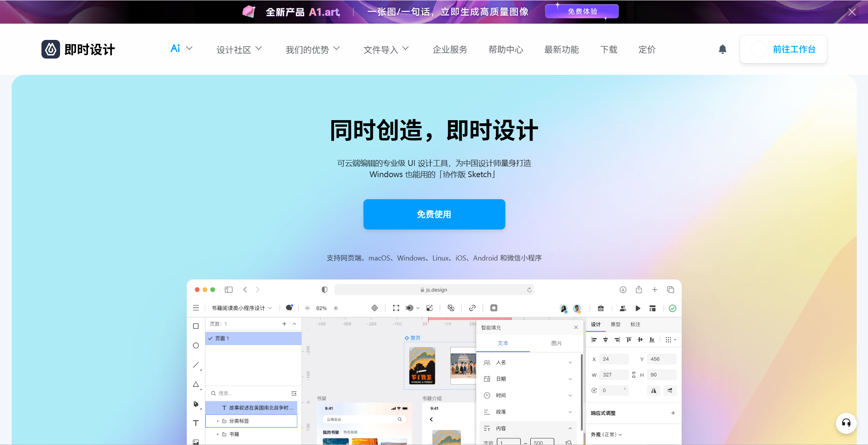Switch to the 图片 tab in 智能填充
868x445 pixels.
click(556, 343)
